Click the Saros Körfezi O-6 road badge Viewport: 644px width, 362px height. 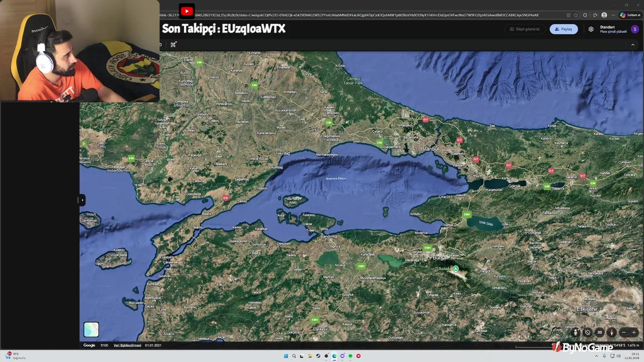(x=225, y=198)
